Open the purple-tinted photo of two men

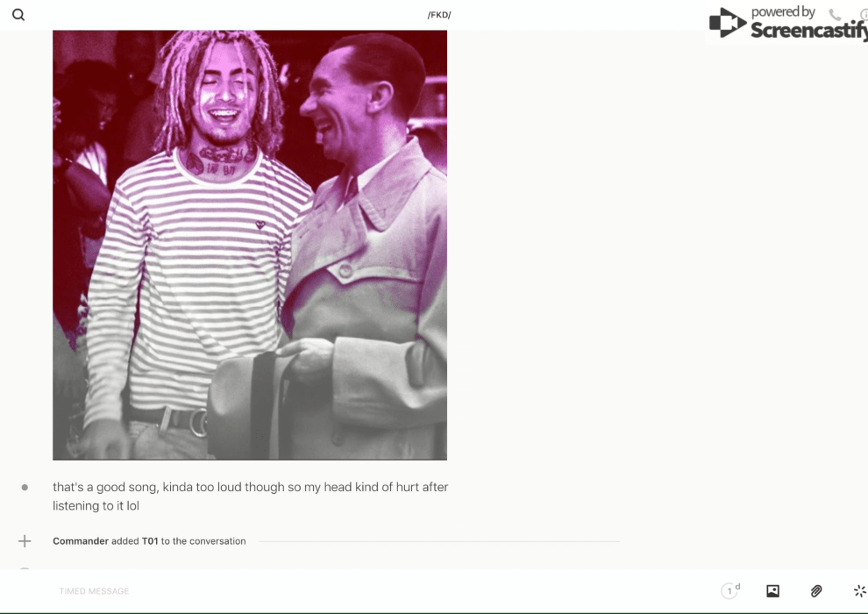tap(250, 246)
